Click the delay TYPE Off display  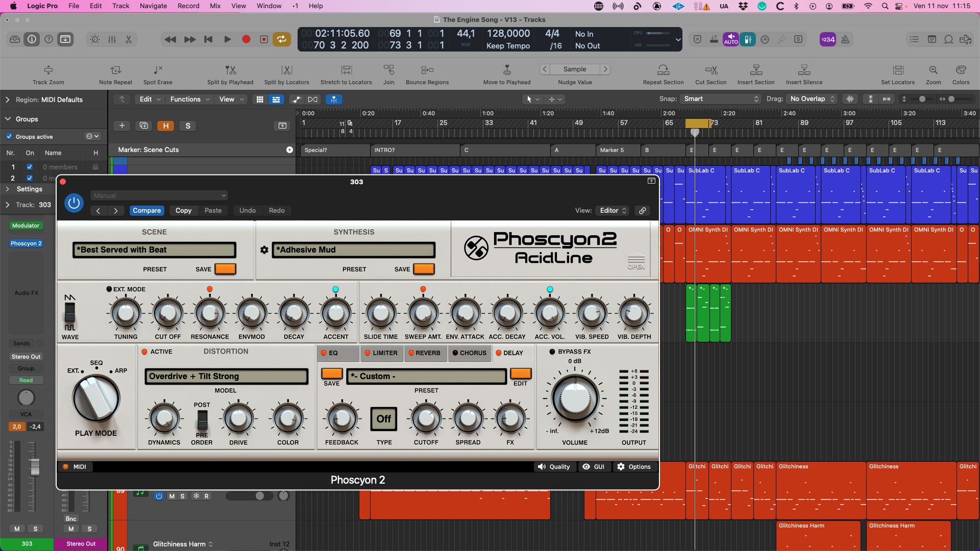[384, 419]
